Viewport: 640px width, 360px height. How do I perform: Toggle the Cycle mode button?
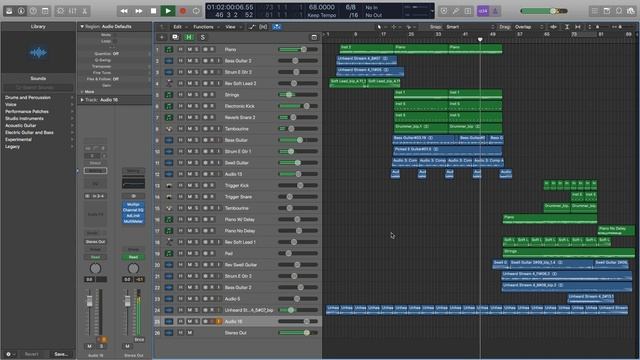point(196,11)
